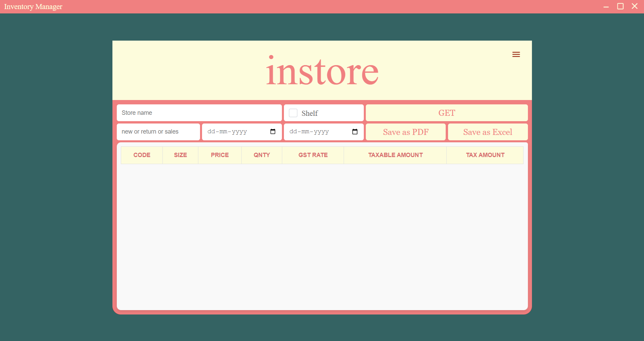Maximize the Inventory Manager window
Viewport: 644px width, 341px height.
620,6
